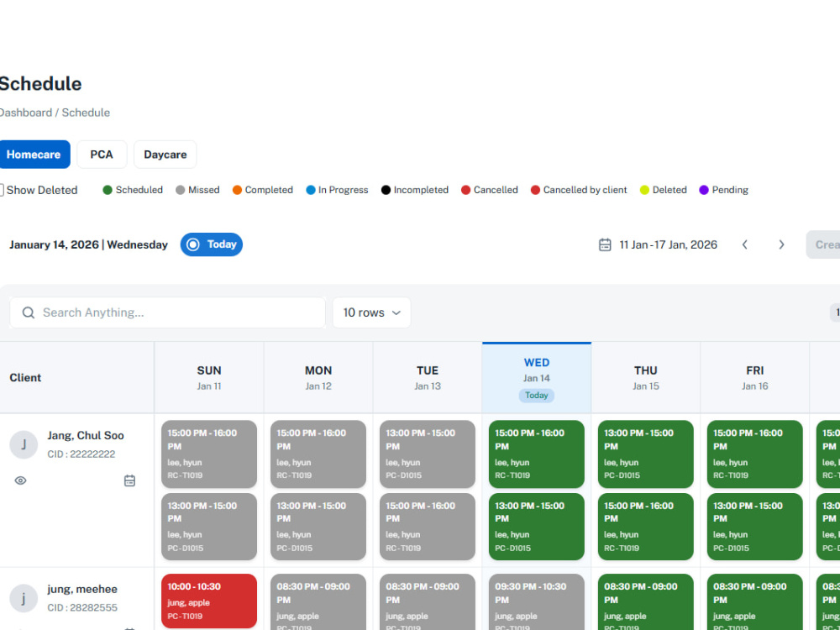The height and width of the screenshot is (630, 840).
Task: Open Tuesday 13:00 PM grey shift PC-D1015
Action: point(428,454)
